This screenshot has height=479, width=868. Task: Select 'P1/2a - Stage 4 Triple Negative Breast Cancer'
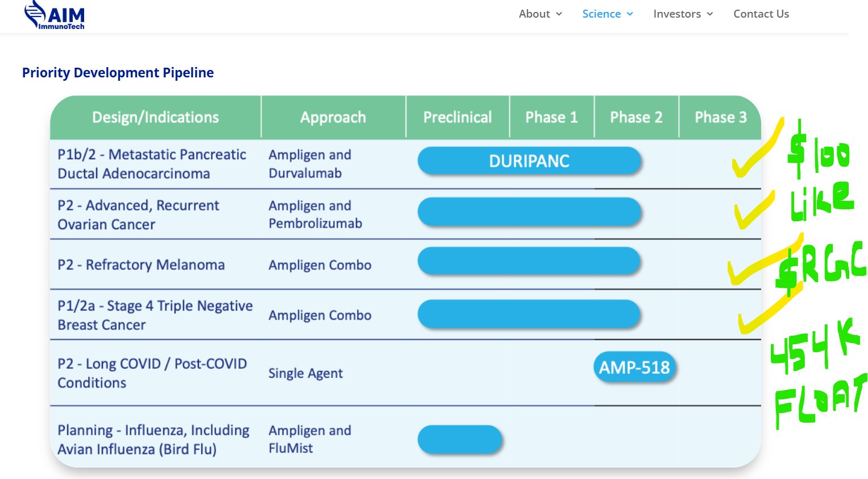coord(155,315)
